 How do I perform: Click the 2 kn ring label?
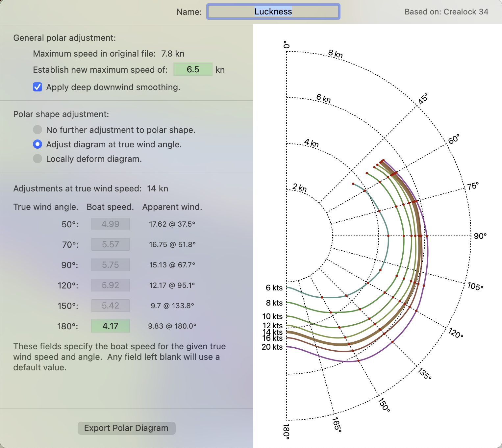pos(299,188)
